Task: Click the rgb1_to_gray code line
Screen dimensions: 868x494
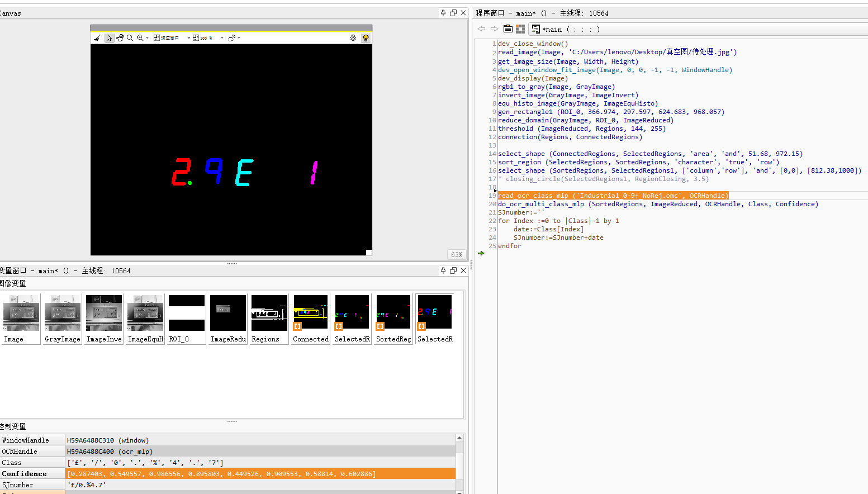Action: [557, 87]
